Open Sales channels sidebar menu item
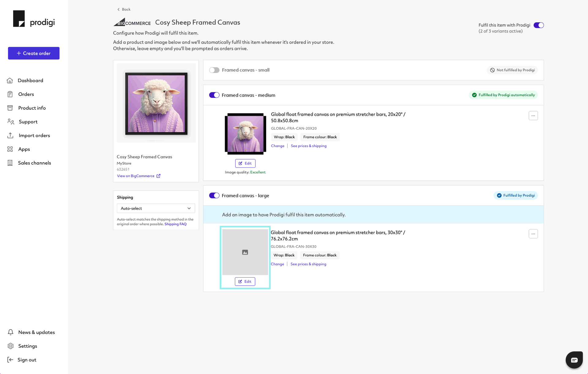Viewport: 588px width, 374px height. 34,163
